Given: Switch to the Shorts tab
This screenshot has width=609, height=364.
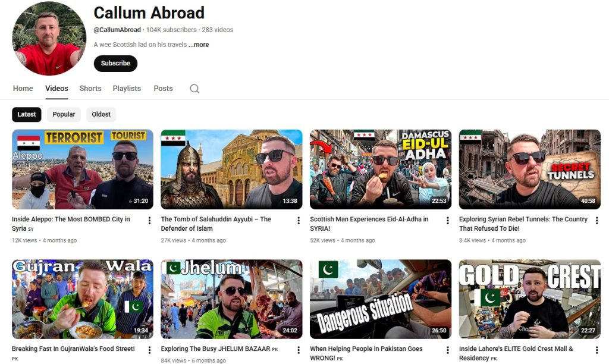Looking at the screenshot, I should 90,89.
